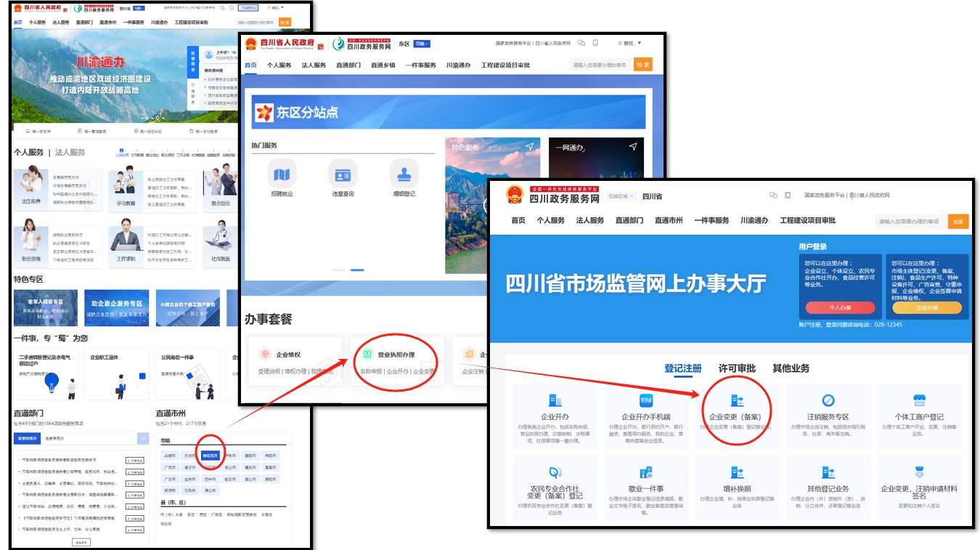This screenshot has width=980, height=550.
Task: Open 直通市州 in the 市场监管 nav bar
Action: (669, 220)
